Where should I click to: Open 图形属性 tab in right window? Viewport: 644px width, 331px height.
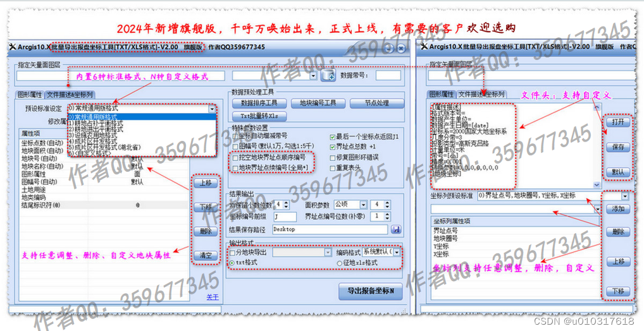pyautogui.click(x=442, y=94)
